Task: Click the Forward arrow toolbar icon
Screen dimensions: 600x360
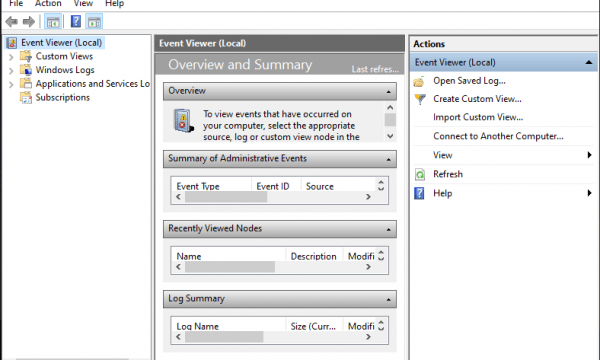Action: click(x=29, y=22)
